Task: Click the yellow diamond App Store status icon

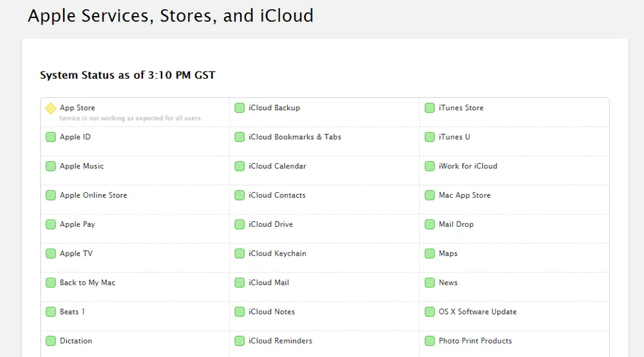Action: coord(51,108)
